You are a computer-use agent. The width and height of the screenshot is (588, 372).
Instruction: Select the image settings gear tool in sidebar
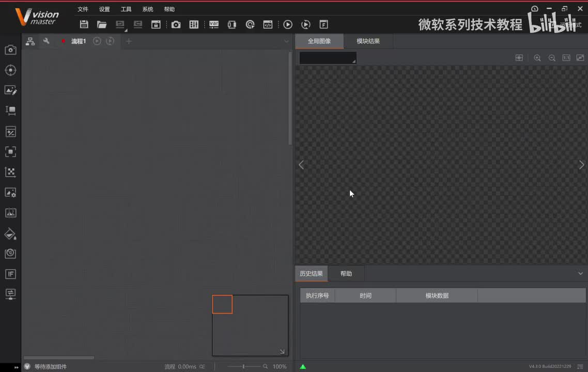(x=10, y=193)
